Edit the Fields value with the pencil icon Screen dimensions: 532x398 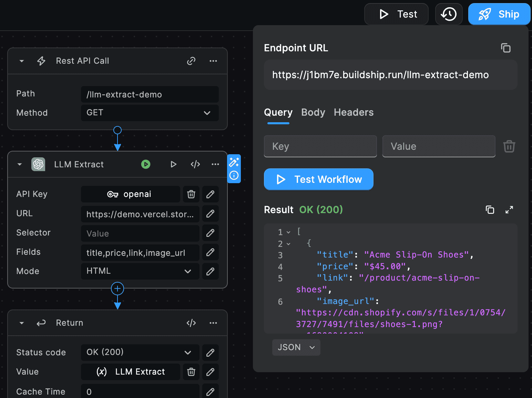[x=210, y=252]
